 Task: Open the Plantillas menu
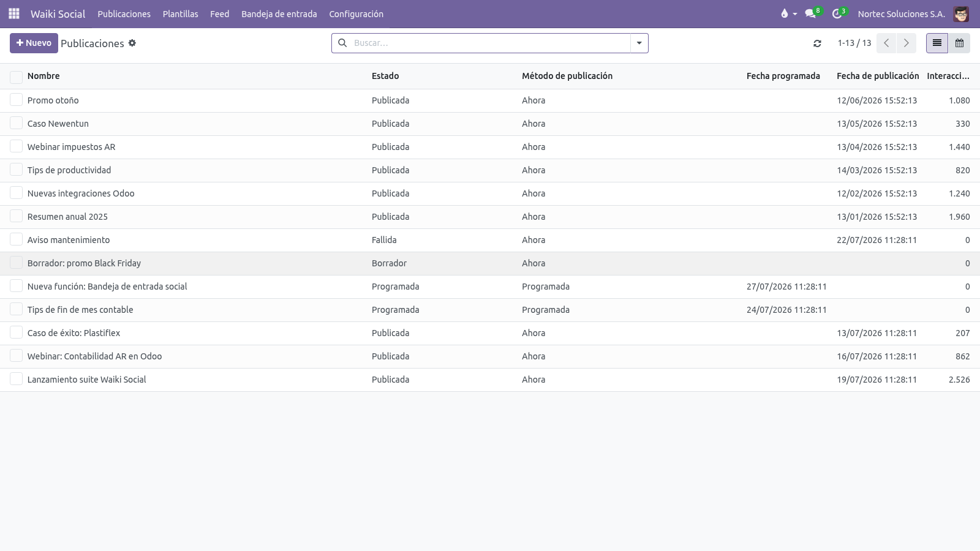[180, 13]
